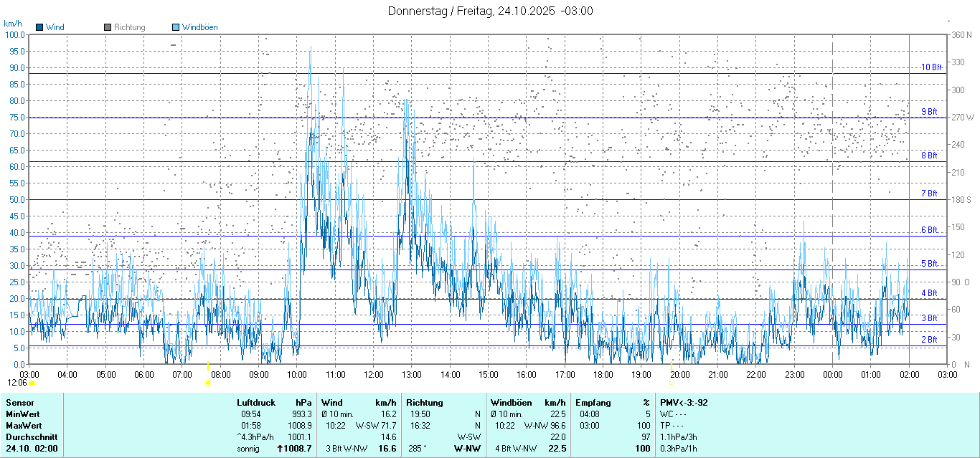This screenshot has width=980, height=458.
Task: Click the yellow sun icon below 03:00
Action: tap(32, 383)
